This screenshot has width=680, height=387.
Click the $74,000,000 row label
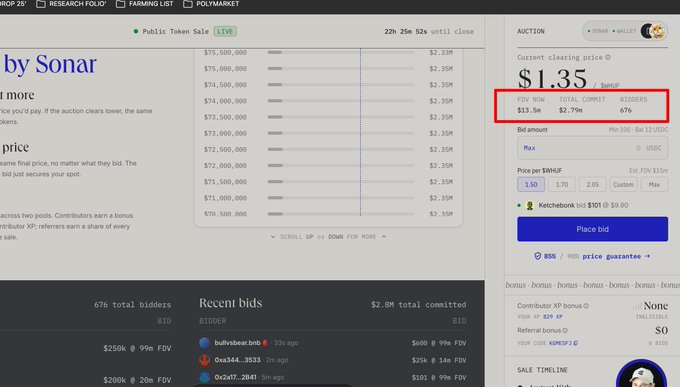(225, 101)
